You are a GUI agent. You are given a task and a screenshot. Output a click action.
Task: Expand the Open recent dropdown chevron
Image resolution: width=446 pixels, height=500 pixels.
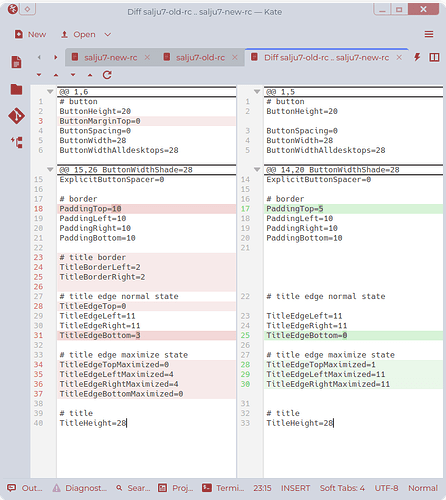pos(107,34)
